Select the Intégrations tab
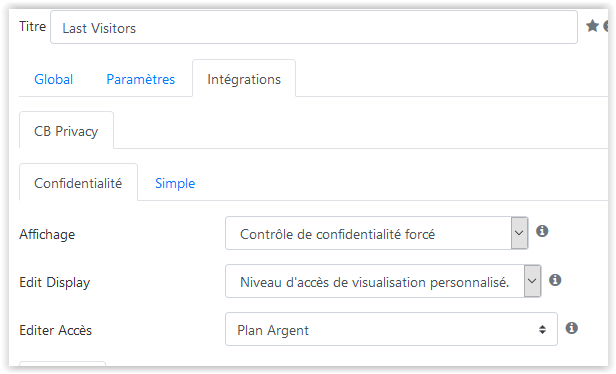 tap(244, 79)
